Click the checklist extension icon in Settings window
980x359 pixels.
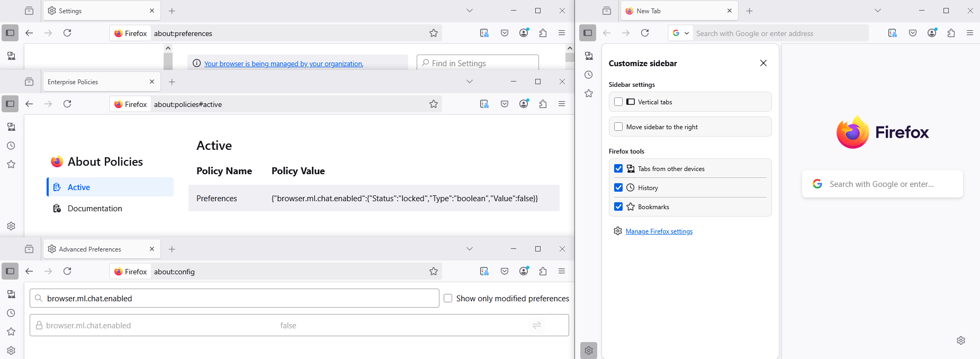tap(484, 33)
